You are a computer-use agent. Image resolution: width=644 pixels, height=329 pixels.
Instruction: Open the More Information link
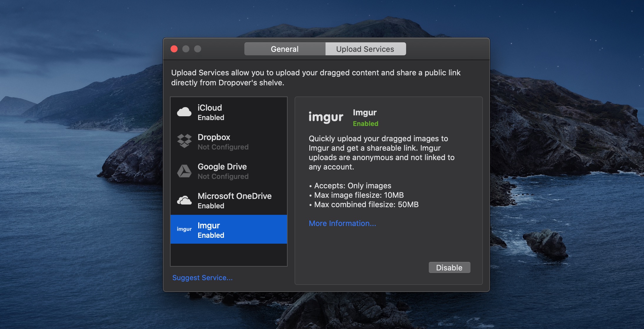point(342,223)
